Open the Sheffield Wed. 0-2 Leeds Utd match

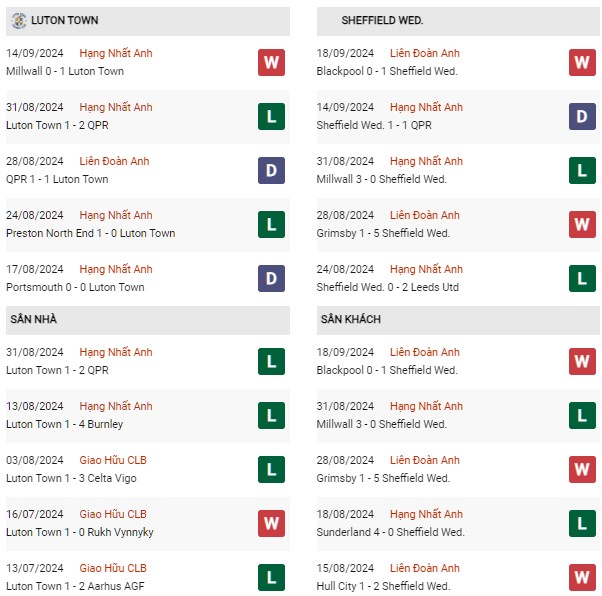coord(387,287)
